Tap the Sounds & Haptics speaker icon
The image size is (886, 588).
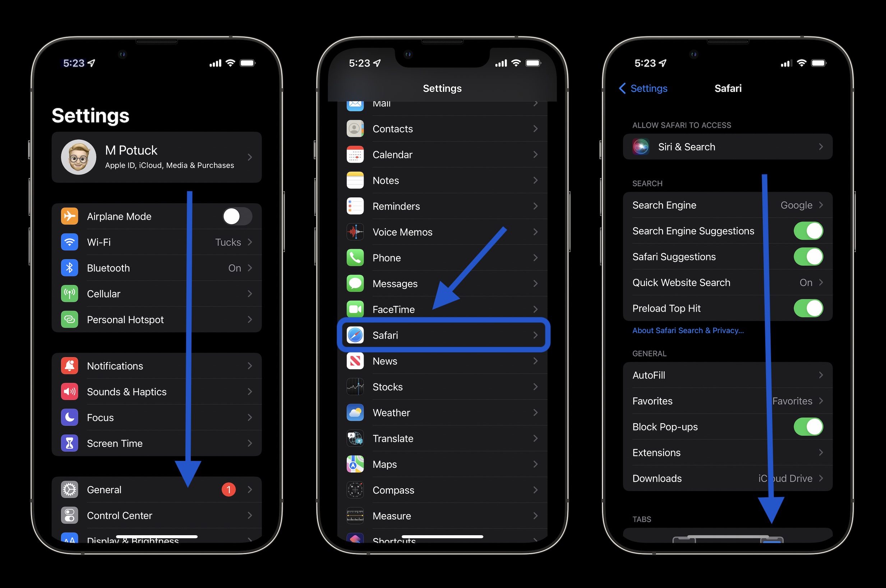(71, 391)
